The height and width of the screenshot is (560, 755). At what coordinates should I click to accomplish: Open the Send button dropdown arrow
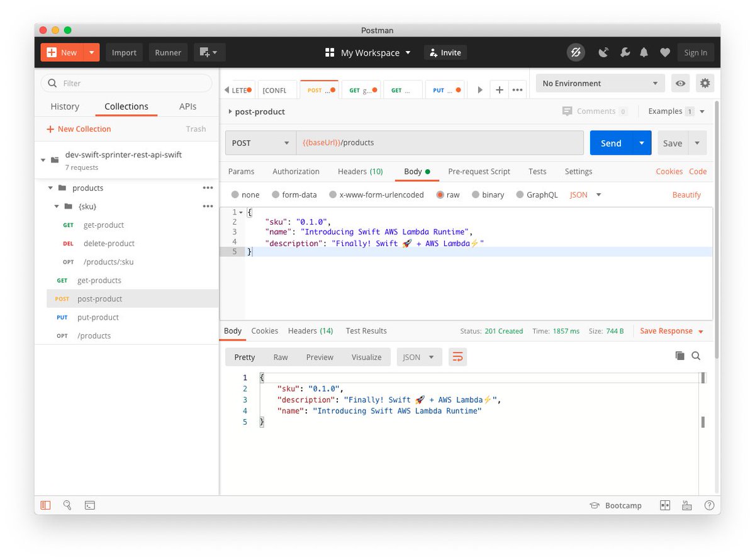point(641,143)
